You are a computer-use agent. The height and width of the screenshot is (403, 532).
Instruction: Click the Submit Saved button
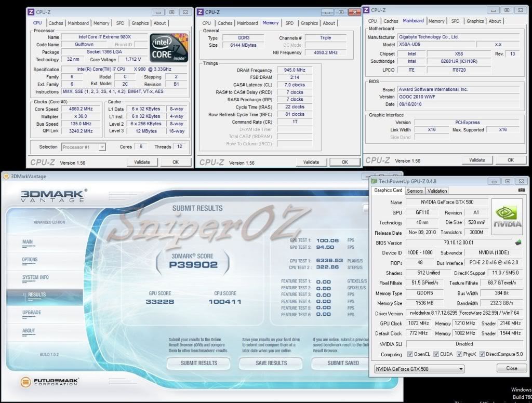pyautogui.click(x=343, y=363)
